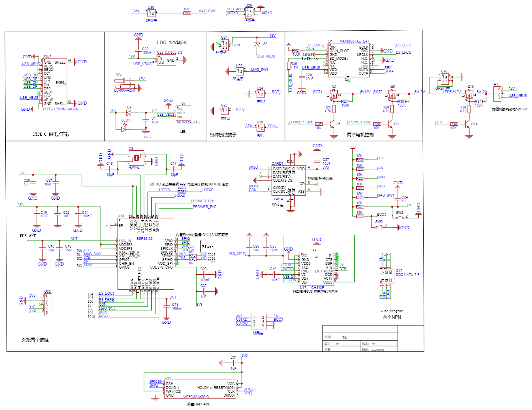Click the ROT1 net label beside U24
The image size is (532, 410).
(x=276, y=92)
